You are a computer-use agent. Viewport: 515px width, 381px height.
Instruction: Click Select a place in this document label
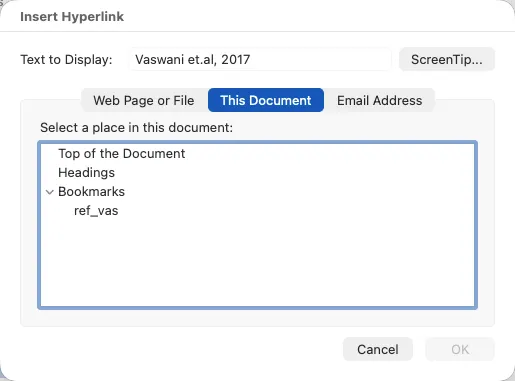136,127
